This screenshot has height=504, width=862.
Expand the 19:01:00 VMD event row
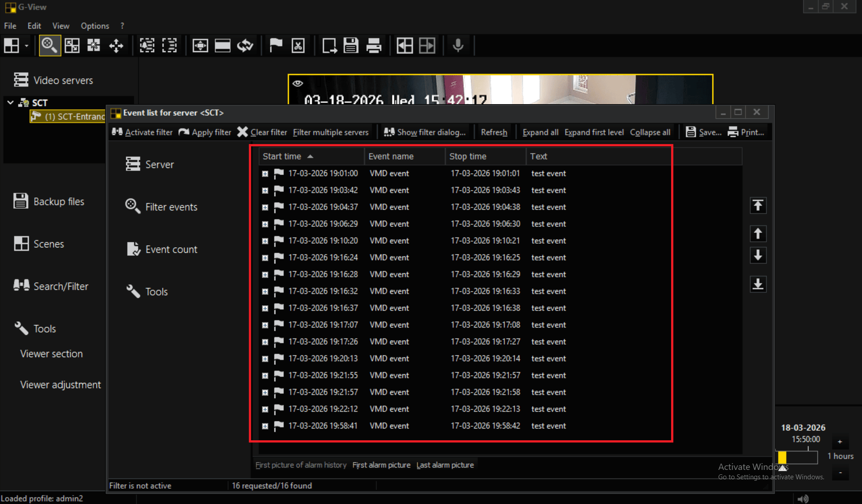pos(265,174)
